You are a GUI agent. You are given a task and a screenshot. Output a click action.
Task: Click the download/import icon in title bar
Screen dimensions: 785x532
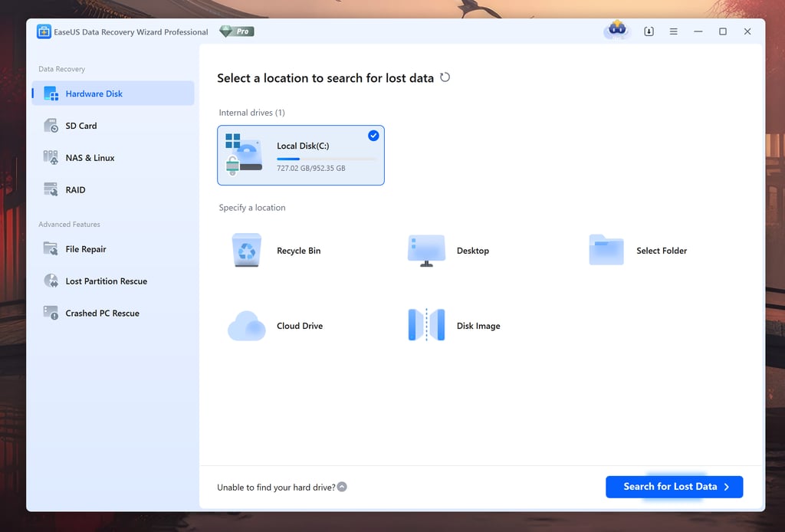[x=649, y=31]
